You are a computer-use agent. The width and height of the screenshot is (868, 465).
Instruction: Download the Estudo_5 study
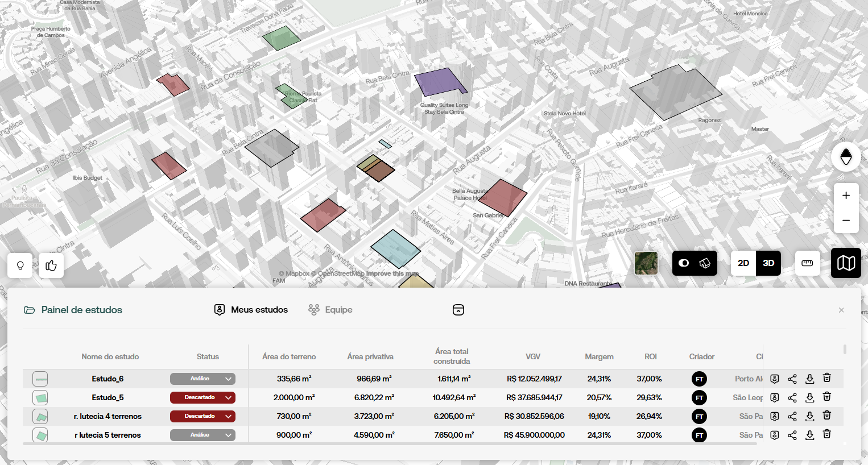point(809,397)
